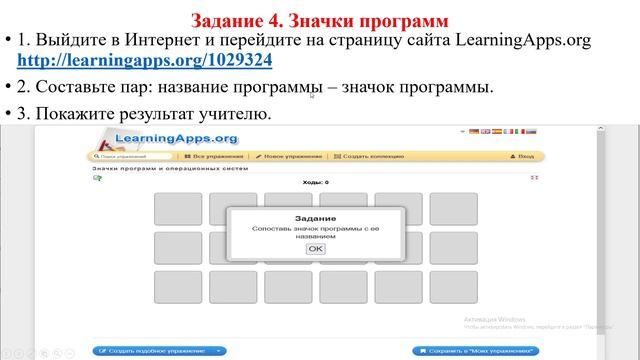Expand arrow on Создать подобное упражнение button
Screen dimensions: 640x360
(219, 351)
